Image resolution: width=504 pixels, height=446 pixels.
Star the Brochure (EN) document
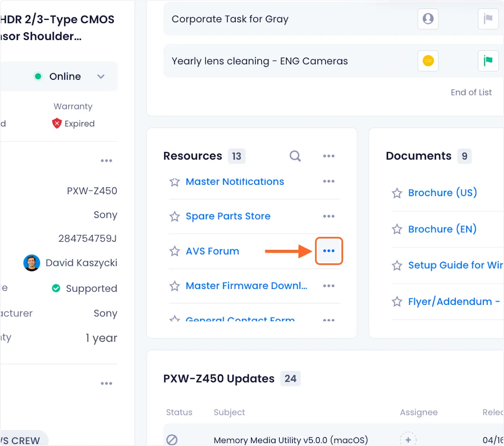[x=397, y=229]
